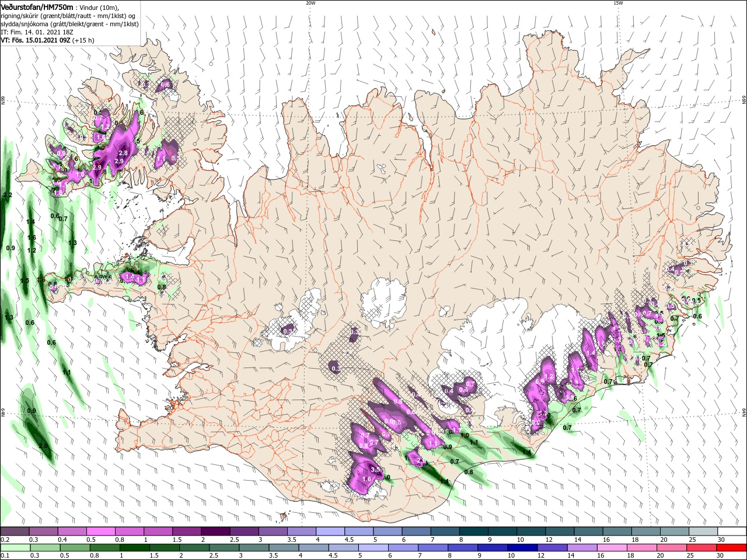Click the slydda/snjókoma legend description line
This screenshot has height=560, width=747.
(x=69, y=24)
